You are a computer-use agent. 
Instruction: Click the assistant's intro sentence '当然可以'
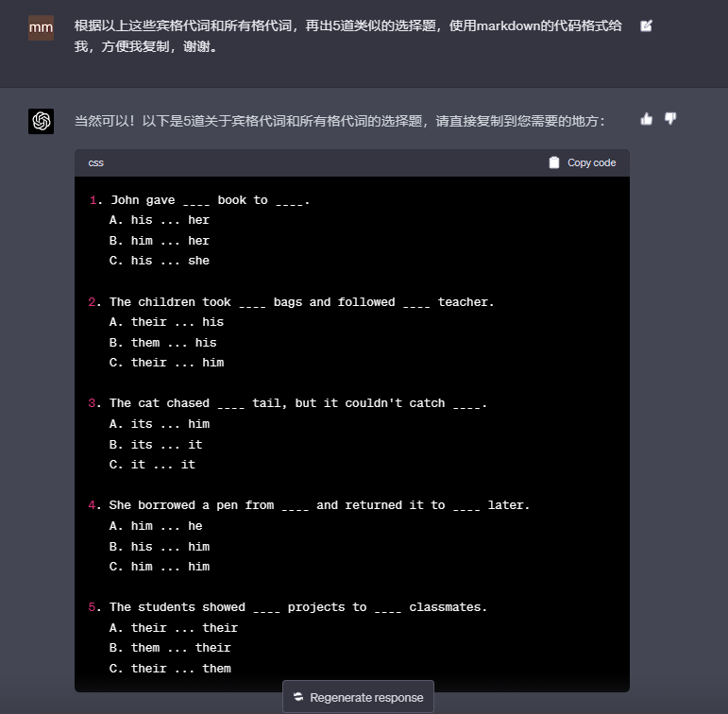(339, 121)
